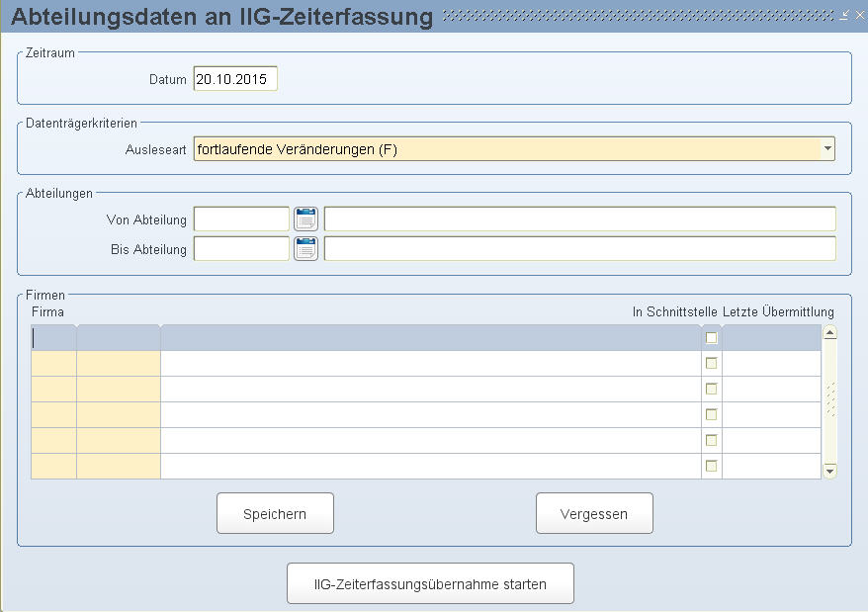
Task: Tick the first row In Schnittstelle checkbox
Action: 712,338
